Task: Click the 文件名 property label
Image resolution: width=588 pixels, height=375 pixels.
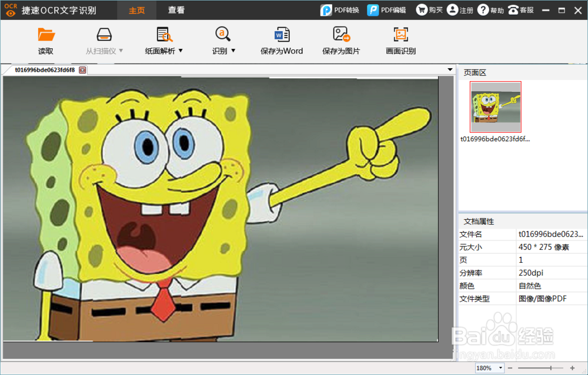Action: 470,235
